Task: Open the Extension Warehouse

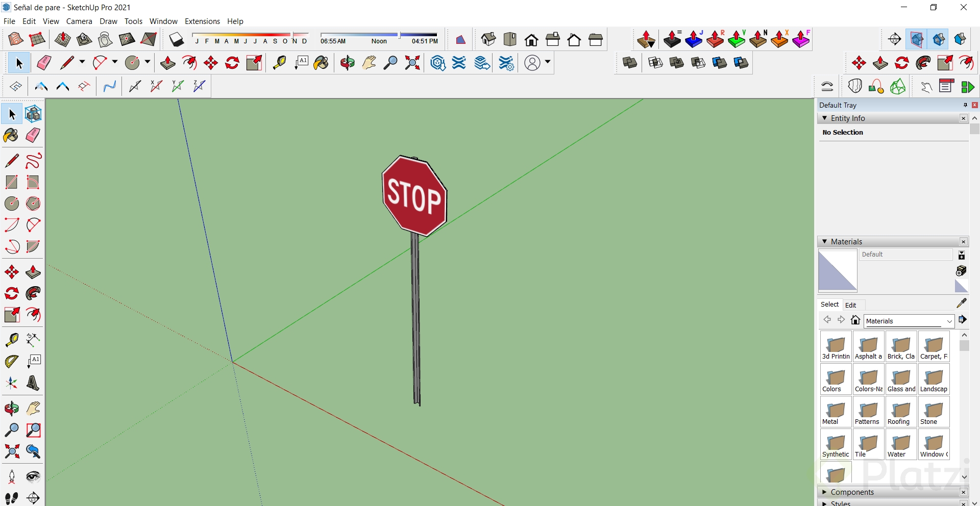Action: [459, 63]
